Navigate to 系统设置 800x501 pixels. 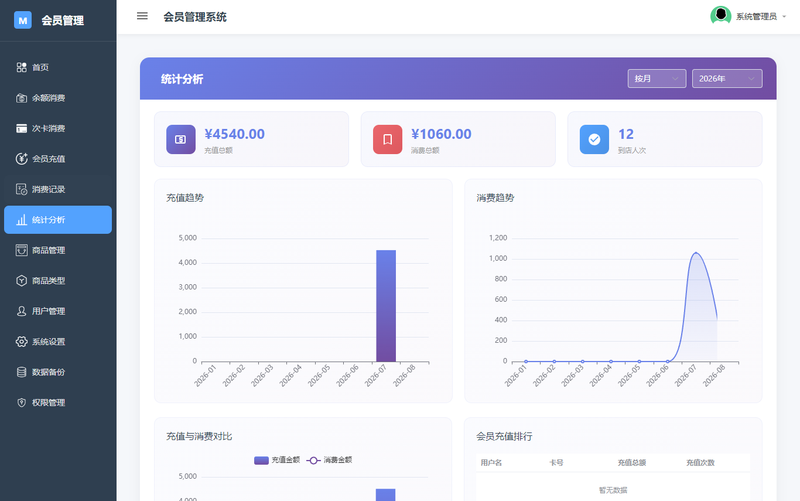58,342
